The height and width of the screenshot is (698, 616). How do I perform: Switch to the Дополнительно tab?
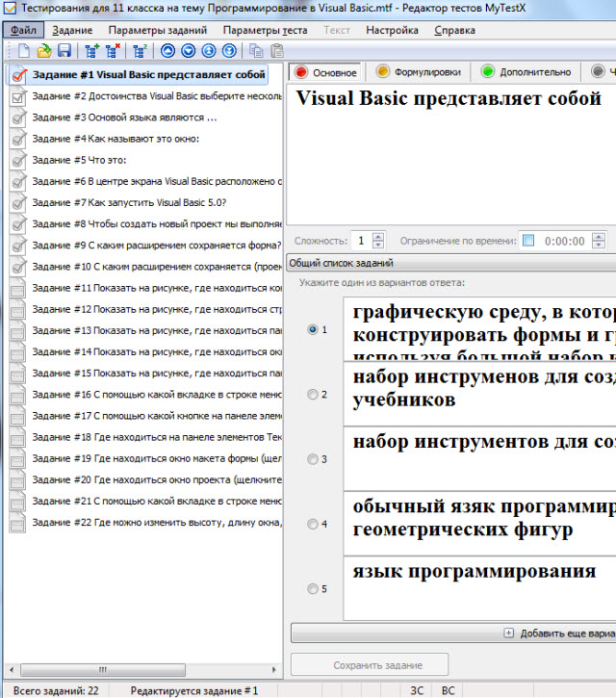pos(526,72)
